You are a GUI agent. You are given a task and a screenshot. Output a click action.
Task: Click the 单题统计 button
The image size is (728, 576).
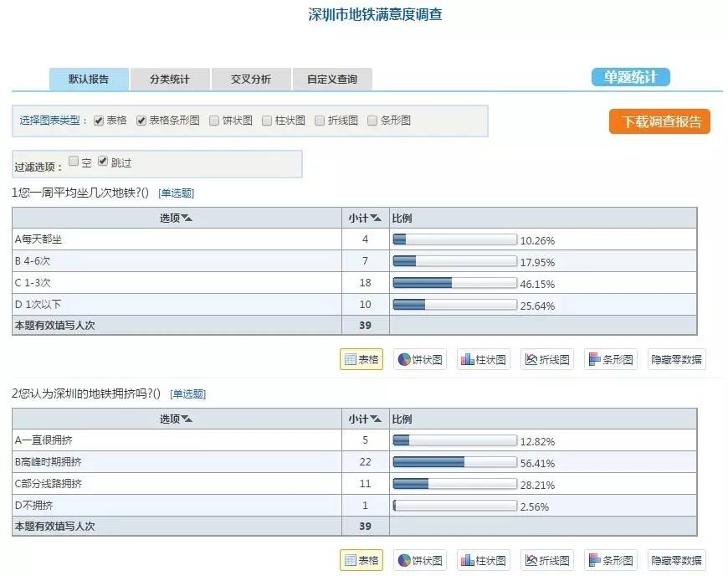(630, 77)
